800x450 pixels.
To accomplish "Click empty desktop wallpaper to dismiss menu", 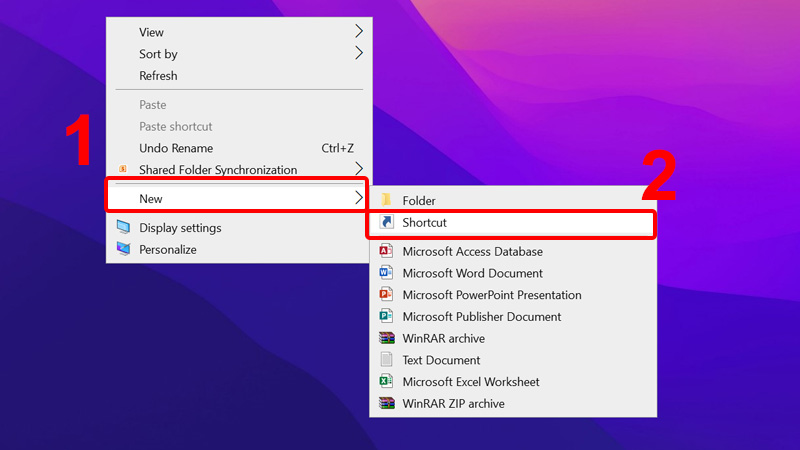I will pyautogui.click(x=600, y=80).
